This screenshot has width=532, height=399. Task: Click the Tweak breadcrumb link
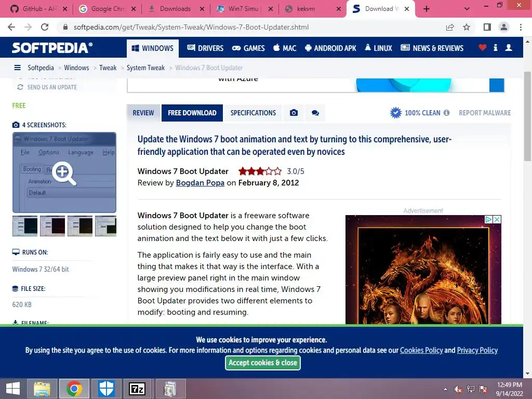click(x=108, y=68)
